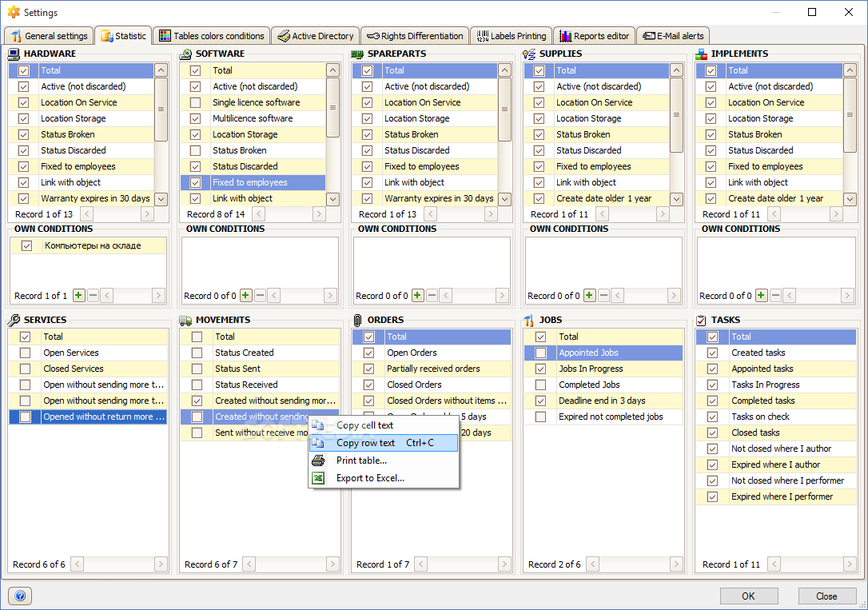Click the SPAREPARTS chip section icon
Image resolution: width=868 pixels, height=610 pixels.
coord(357,54)
